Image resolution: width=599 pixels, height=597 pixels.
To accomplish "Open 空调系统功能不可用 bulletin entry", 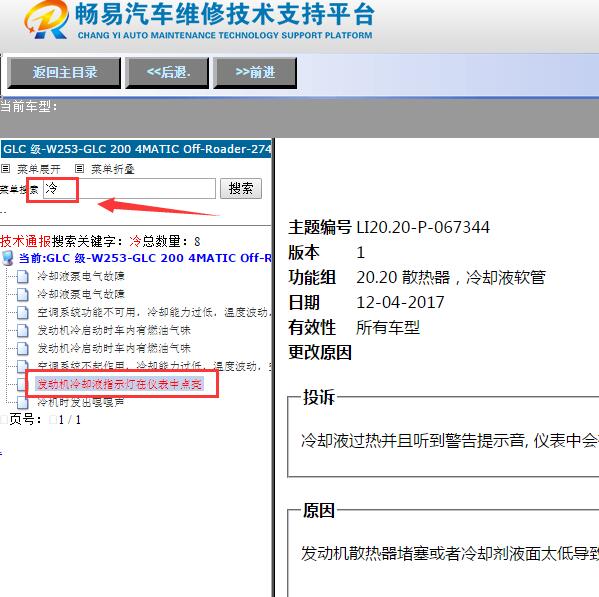I will pyautogui.click(x=154, y=312).
